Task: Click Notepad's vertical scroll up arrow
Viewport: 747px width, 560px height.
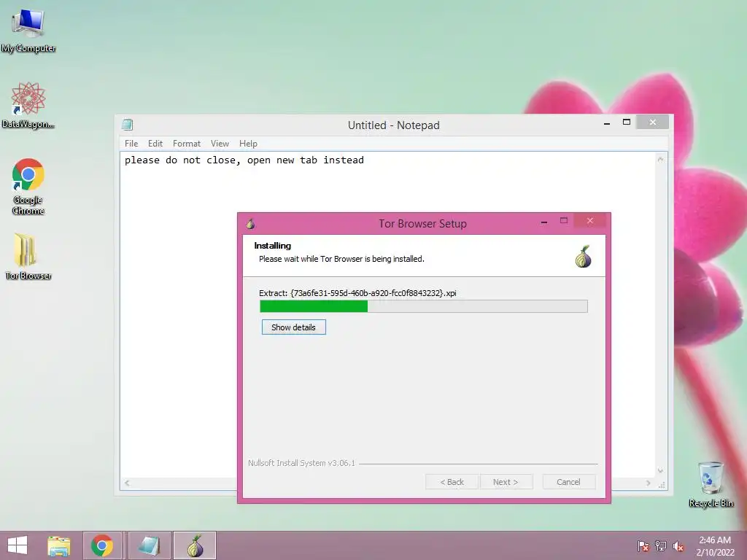Action: [660, 160]
